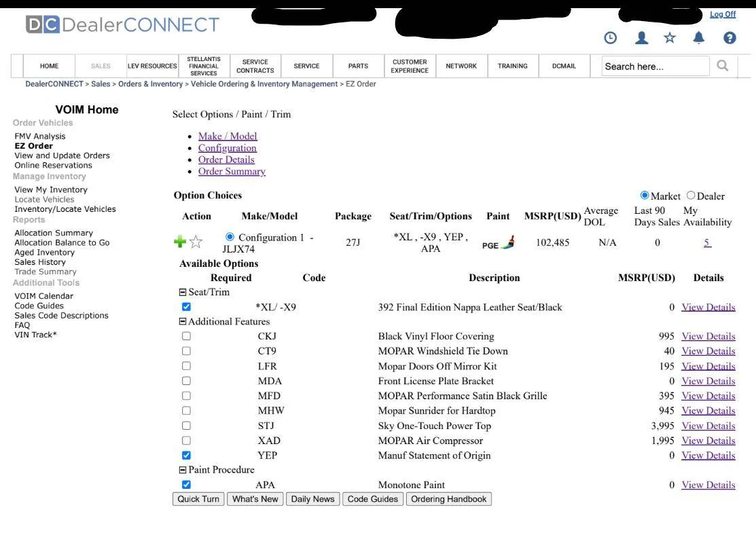The height and width of the screenshot is (533, 756).
Task: Click the Configuration step link
Action: [x=227, y=148]
